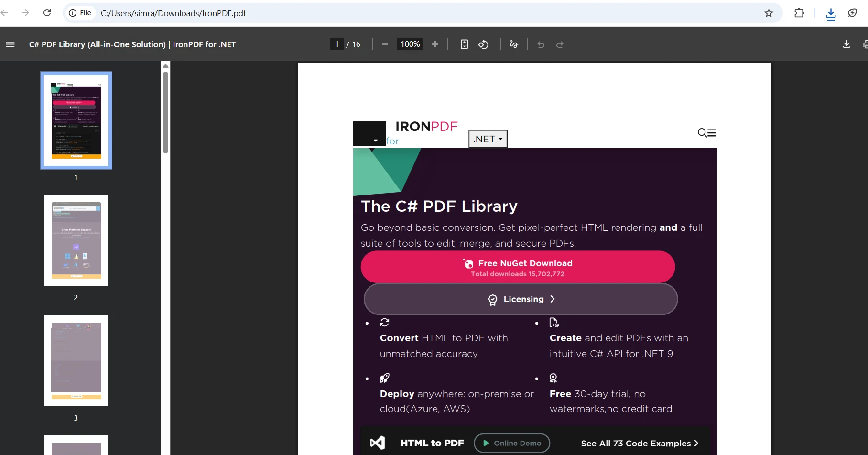Rotate the PDF counterclockwise
The image size is (868, 455).
[483, 44]
